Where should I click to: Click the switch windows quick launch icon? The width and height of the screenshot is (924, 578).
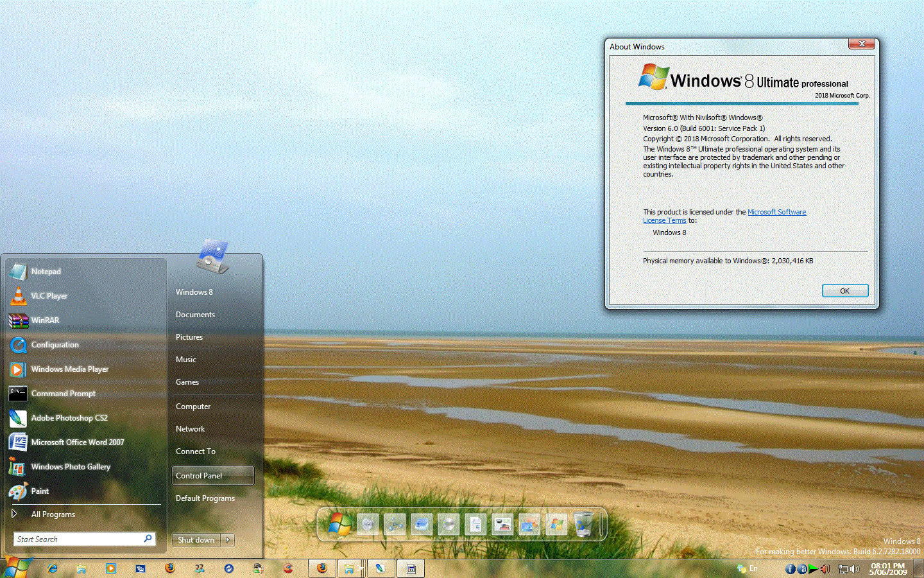click(x=141, y=568)
